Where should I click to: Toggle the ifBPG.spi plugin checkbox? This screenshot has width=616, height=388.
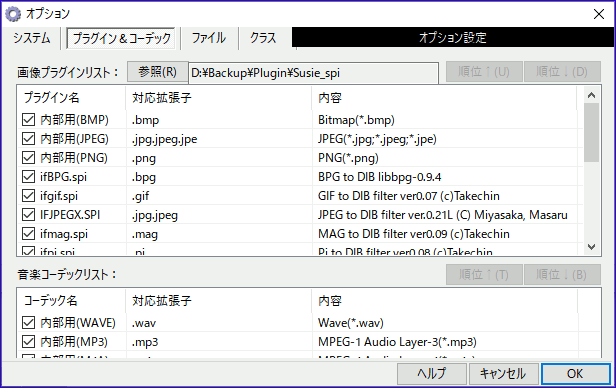click(x=28, y=177)
